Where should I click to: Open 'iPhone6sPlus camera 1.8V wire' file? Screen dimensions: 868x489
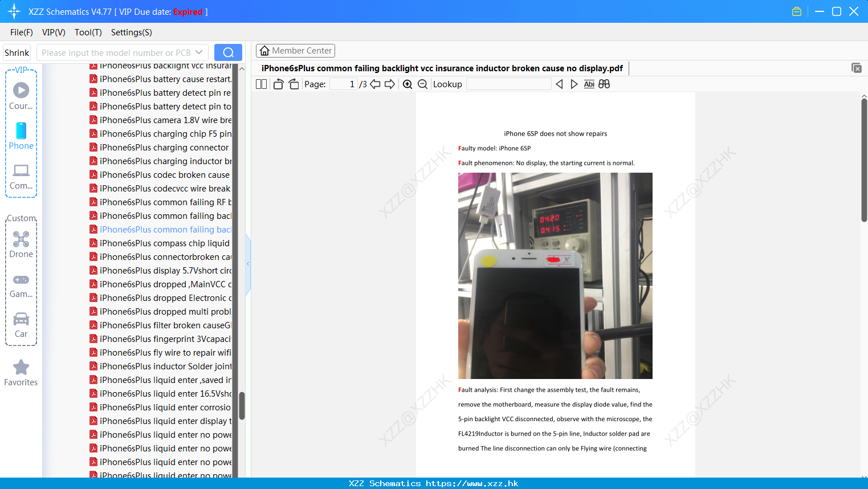point(160,120)
